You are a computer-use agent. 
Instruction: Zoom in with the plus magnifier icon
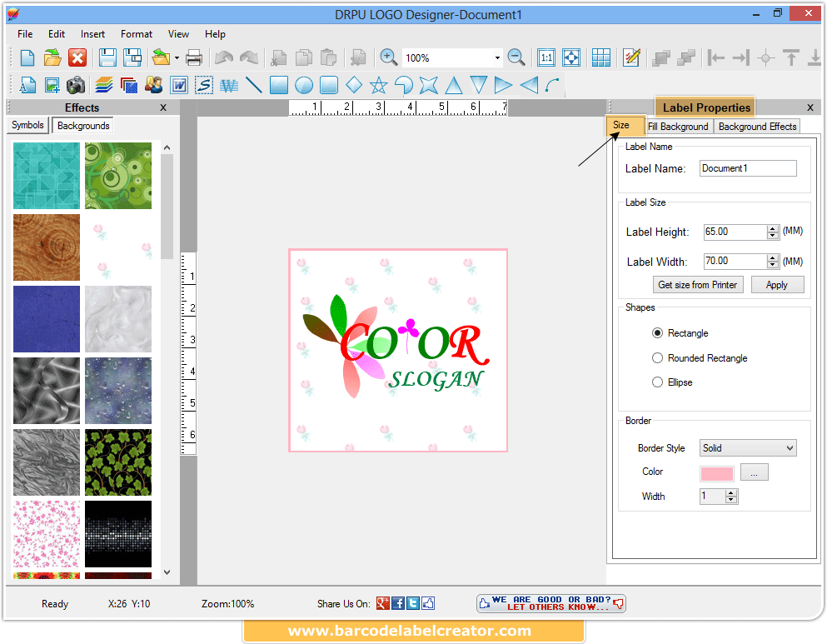tap(388, 57)
